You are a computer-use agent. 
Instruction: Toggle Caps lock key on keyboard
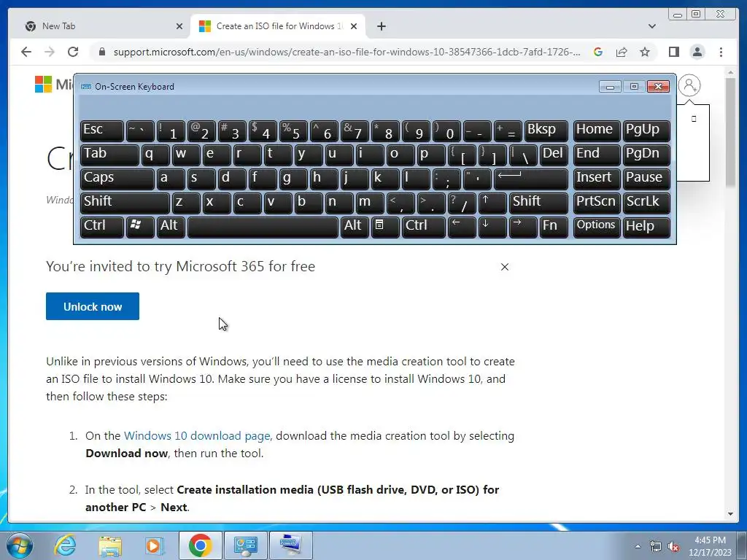(117, 179)
